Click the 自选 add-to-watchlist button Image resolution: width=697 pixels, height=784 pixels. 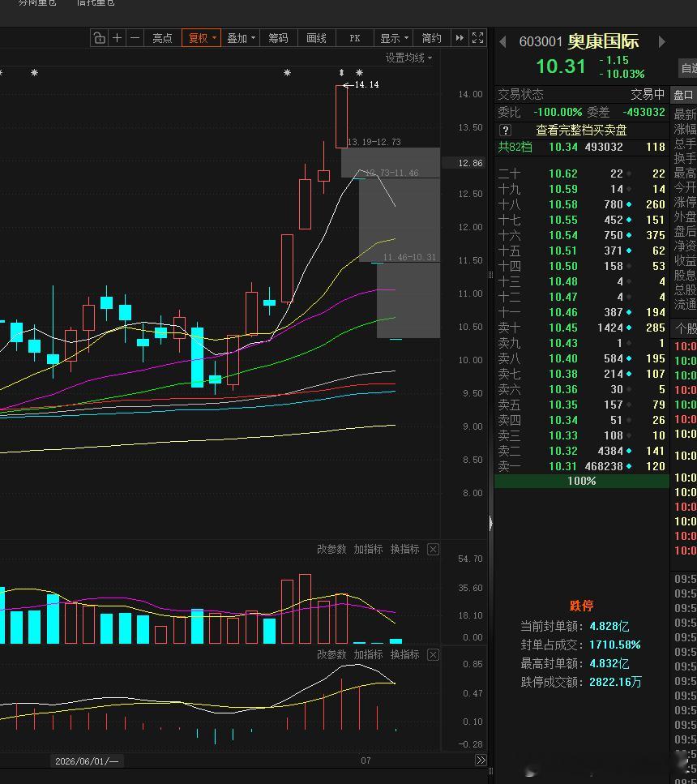click(689, 68)
